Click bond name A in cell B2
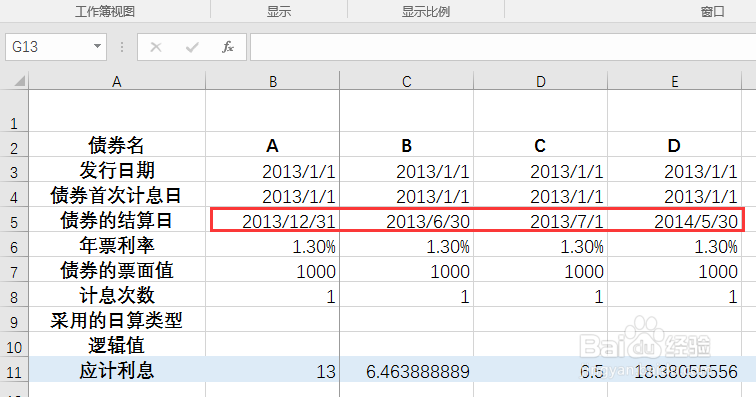The width and height of the screenshot is (756, 397). [x=272, y=145]
